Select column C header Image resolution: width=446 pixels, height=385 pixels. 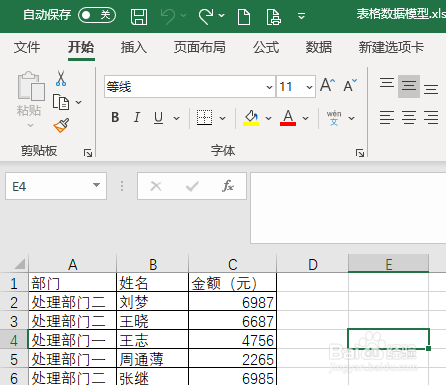click(233, 265)
